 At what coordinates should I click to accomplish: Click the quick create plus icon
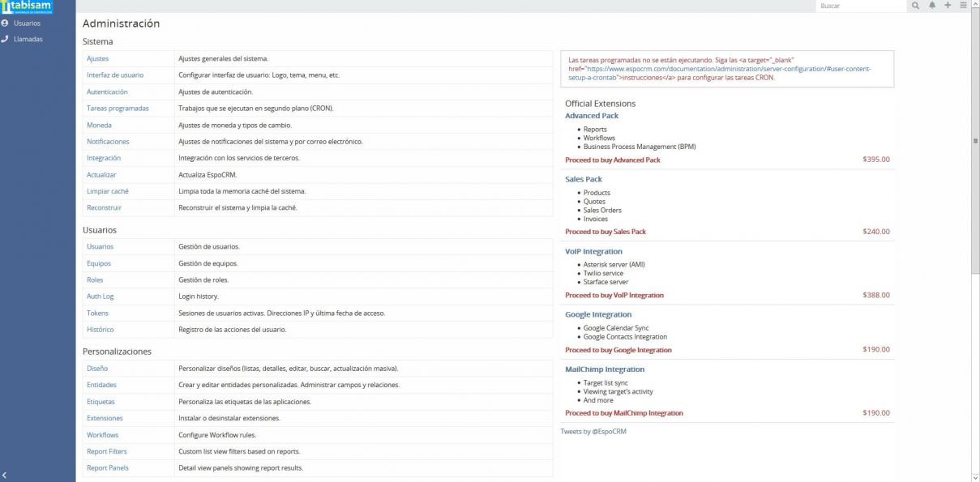(948, 6)
